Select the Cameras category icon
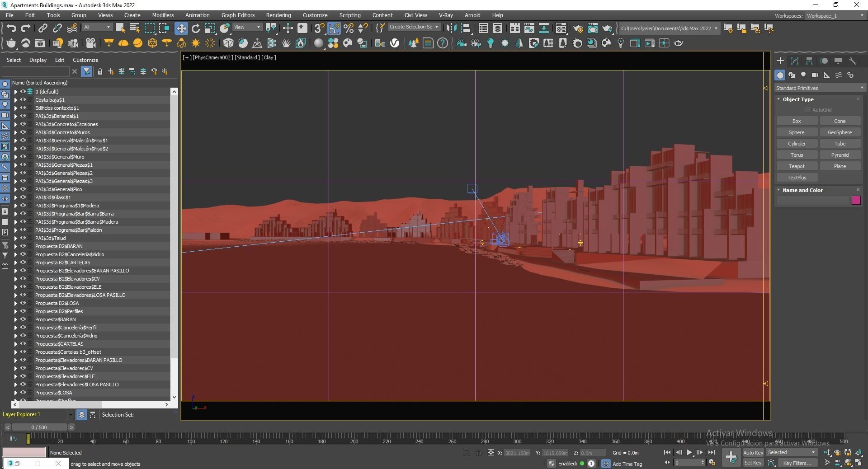This screenshot has width=868, height=469. pos(815,75)
